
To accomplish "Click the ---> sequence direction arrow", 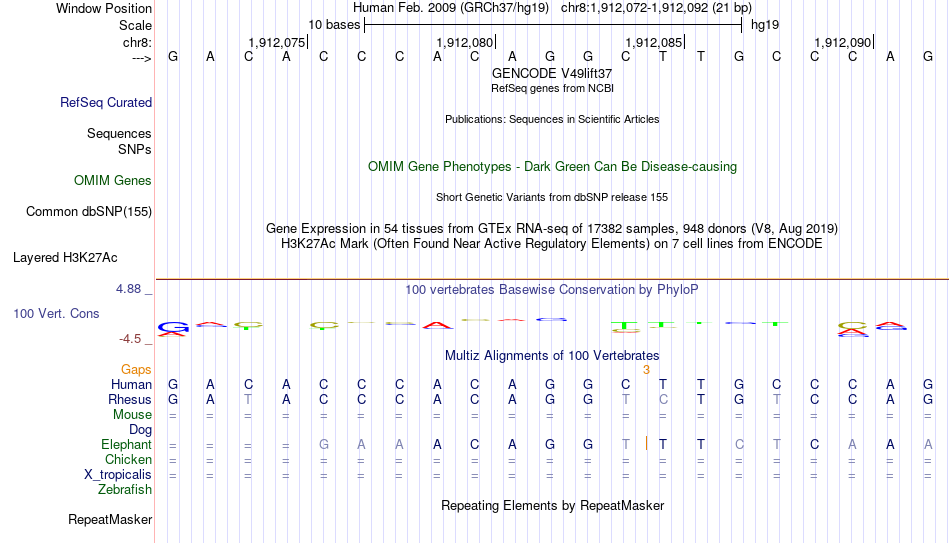I will pyautogui.click(x=142, y=58).
